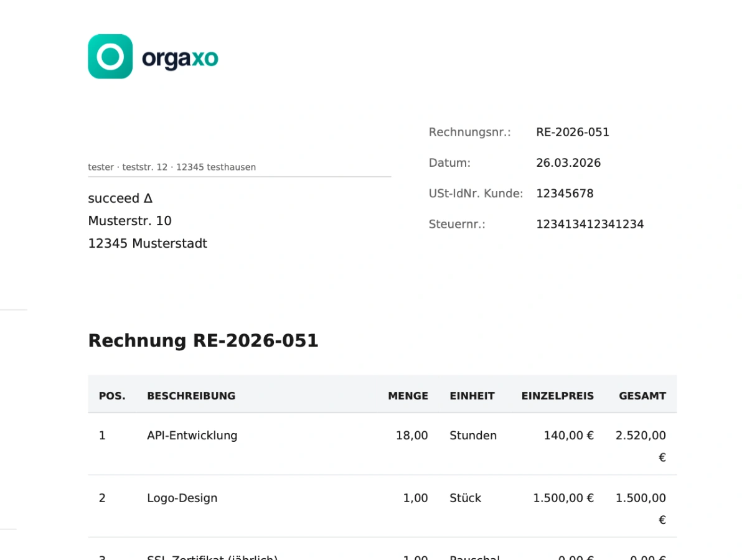The image size is (747, 560).
Task: Select unit 'Stück'
Action: [466, 498]
